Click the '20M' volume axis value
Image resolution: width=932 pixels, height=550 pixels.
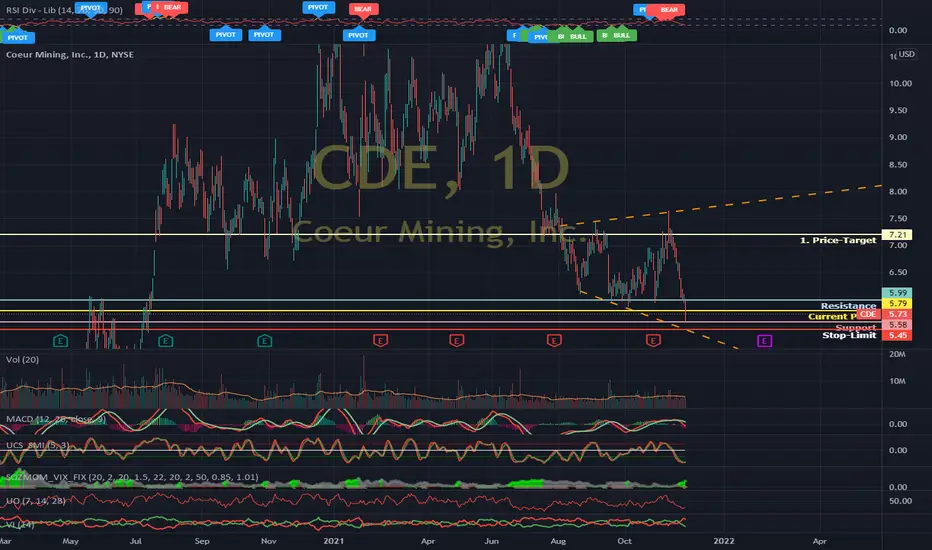pyautogui.click(x=898, y=354)
